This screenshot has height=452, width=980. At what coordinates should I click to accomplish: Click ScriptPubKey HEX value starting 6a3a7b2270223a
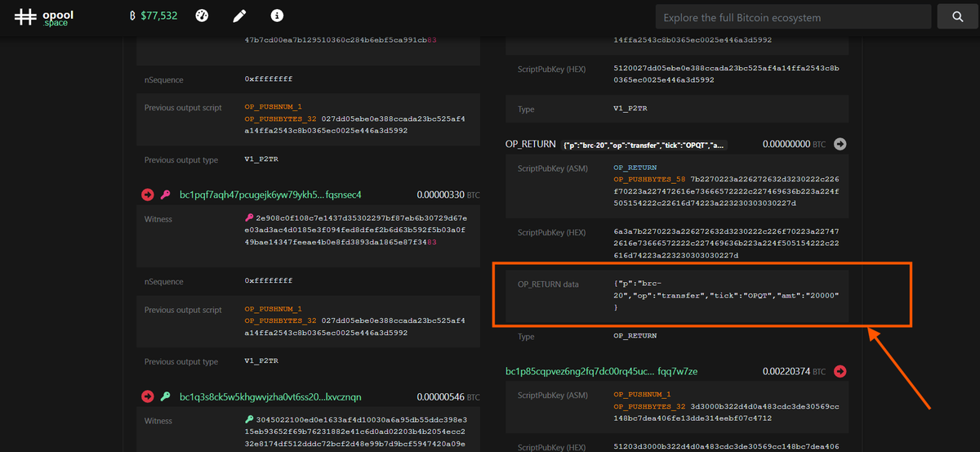pos(726,244)
